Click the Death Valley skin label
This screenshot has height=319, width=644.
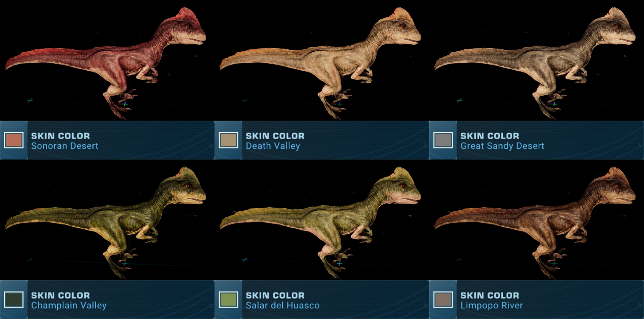273,146
